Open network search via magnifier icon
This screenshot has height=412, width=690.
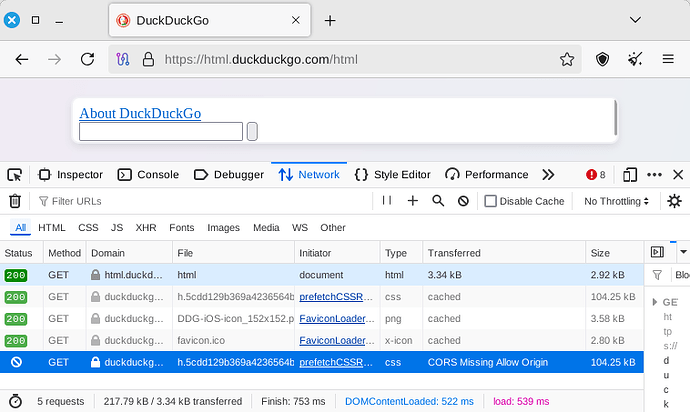(438, 201)
